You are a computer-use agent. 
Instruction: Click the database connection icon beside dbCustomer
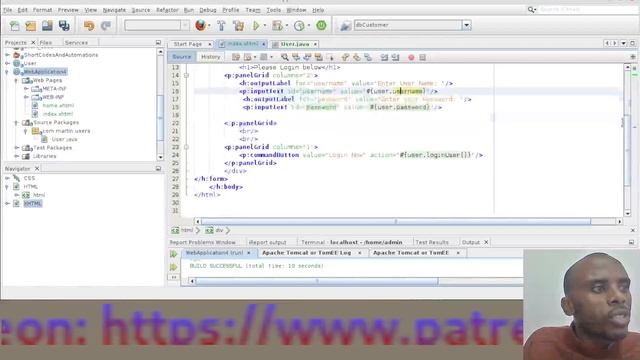345,26
